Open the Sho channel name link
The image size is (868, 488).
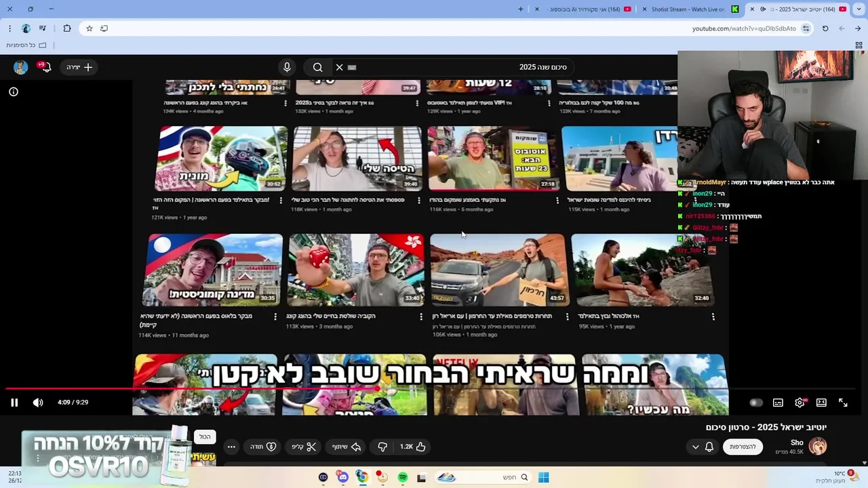(x=797, y=443)
